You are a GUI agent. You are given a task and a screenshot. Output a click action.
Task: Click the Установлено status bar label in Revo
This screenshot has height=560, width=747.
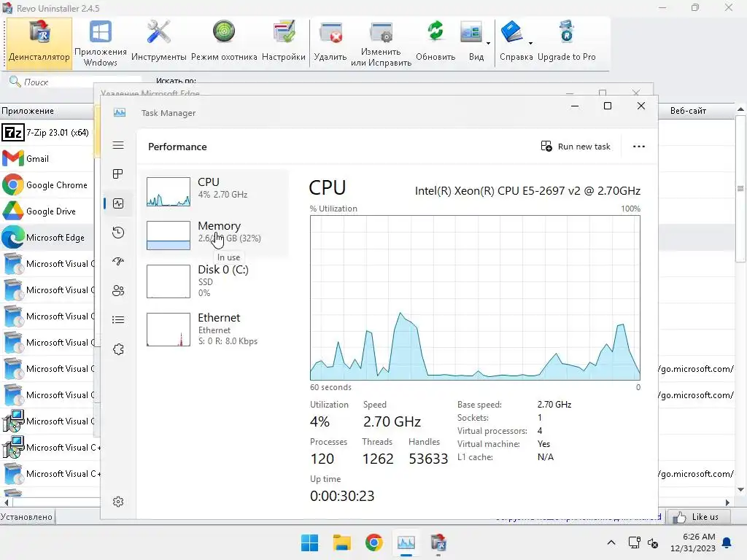pos(27,517)
